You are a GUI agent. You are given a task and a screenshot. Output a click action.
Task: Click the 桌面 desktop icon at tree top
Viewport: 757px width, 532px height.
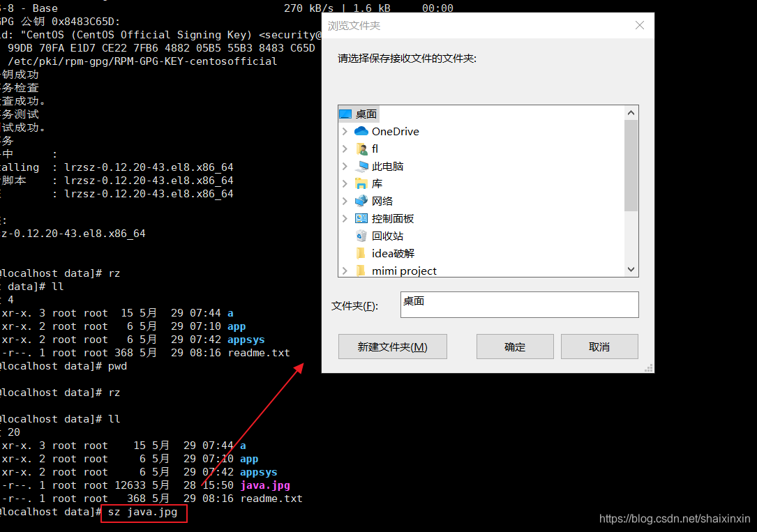tap(346, 114)
